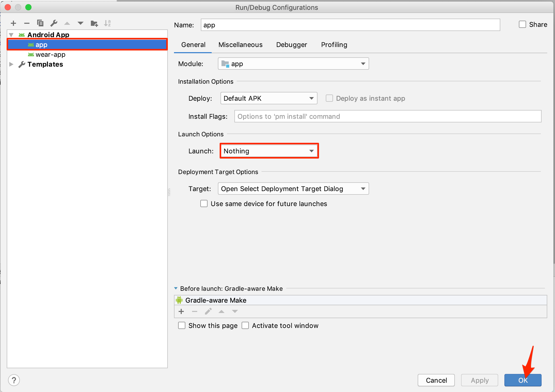Open edit templates wrench icon
The width and height of the screenshot is (555, 392).
point(54,23)
